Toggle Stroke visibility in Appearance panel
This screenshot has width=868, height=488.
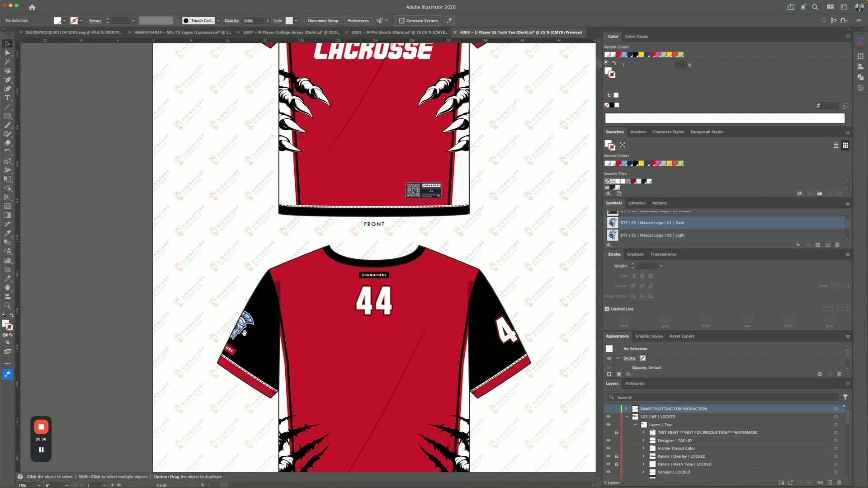coord(609,358)
